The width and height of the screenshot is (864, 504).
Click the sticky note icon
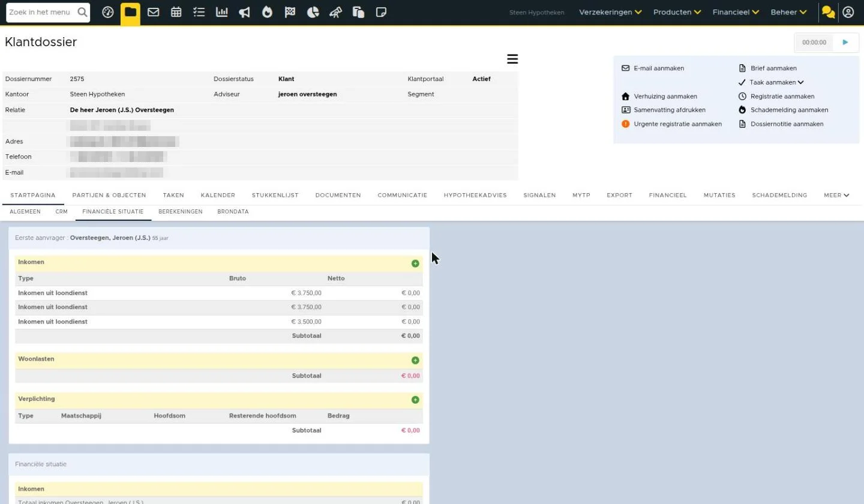pyautogui.click(x=381, y=12)
